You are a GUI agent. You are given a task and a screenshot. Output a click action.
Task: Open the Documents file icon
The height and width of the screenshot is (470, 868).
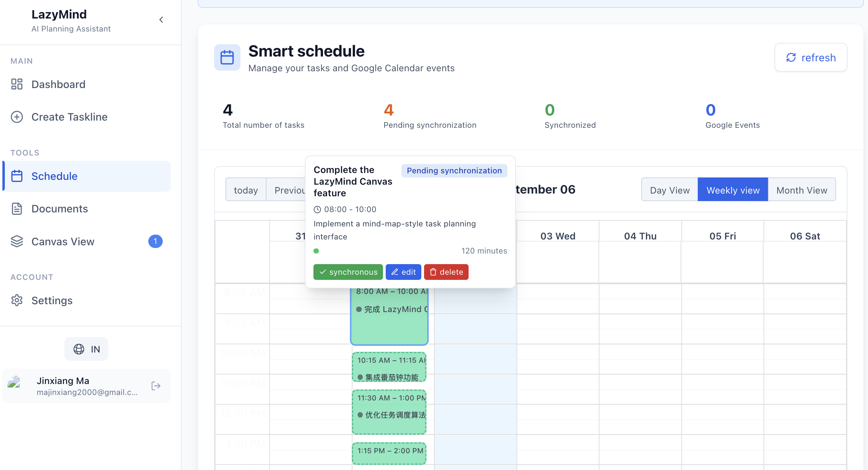click(17, 209)
